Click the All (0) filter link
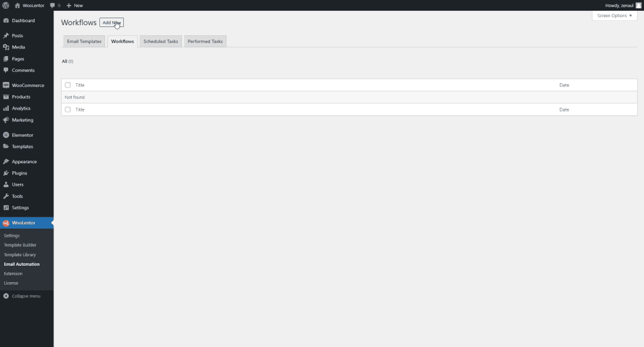 67,61
